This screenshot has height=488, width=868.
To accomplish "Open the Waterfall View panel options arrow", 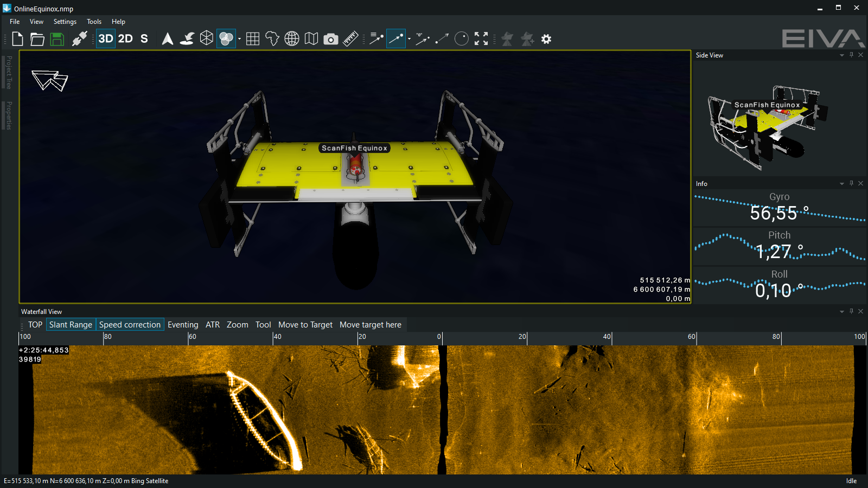I will pos(842,312).
